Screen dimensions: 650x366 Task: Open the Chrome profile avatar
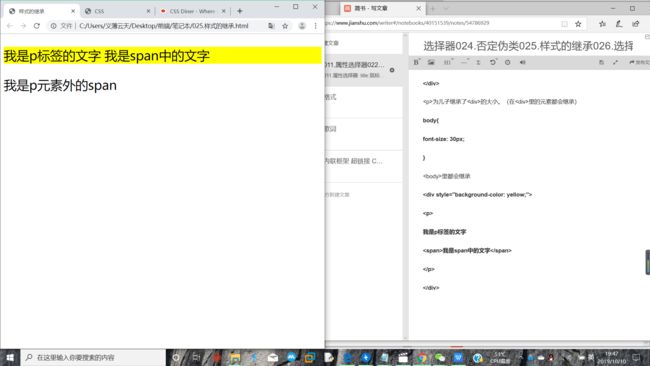tap(302, 26)
